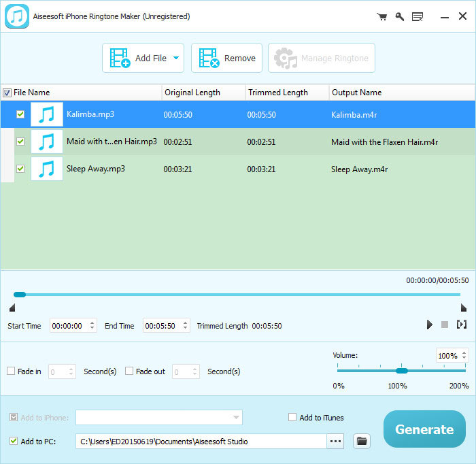Check the Add to iTunes checkbox
The width and height of the screenshot is (476, 464).
pyautogui.click(x=292, y=417)
